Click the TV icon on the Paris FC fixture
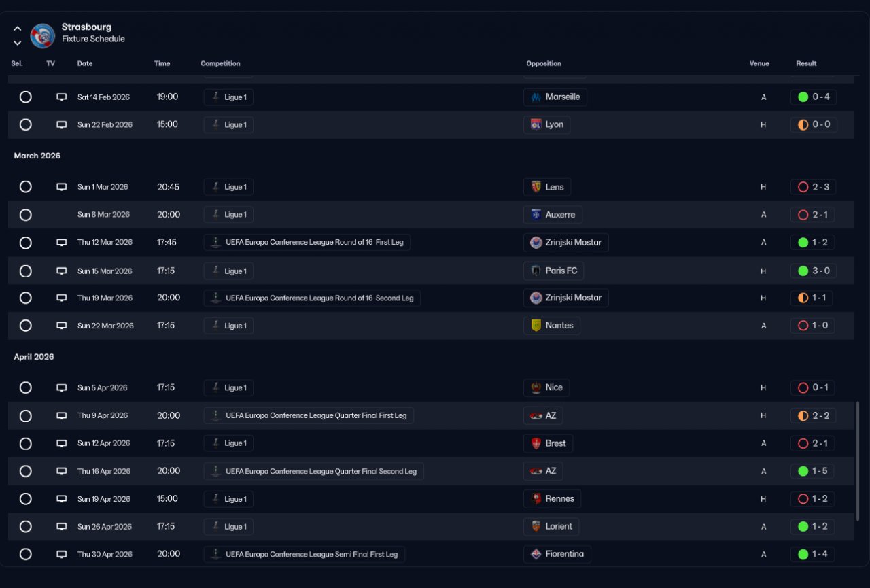The image size is (870, 588). point(62,271)
